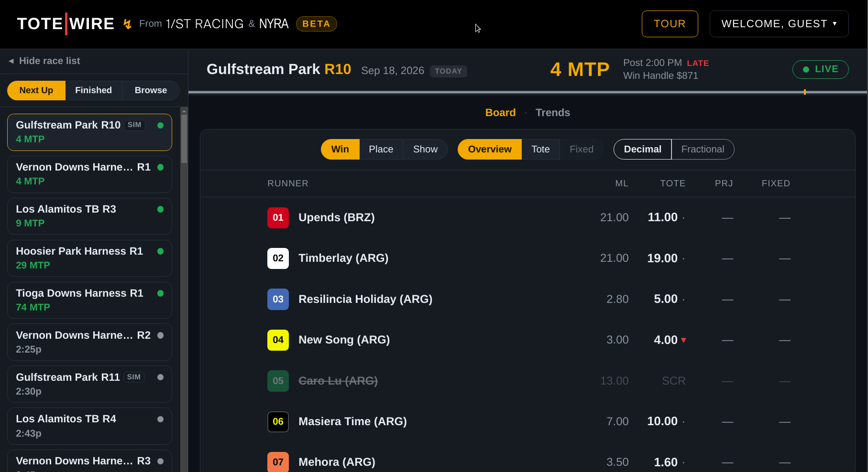
Task: Select orange runner number 07 badge
Action: tap(278, 462)
